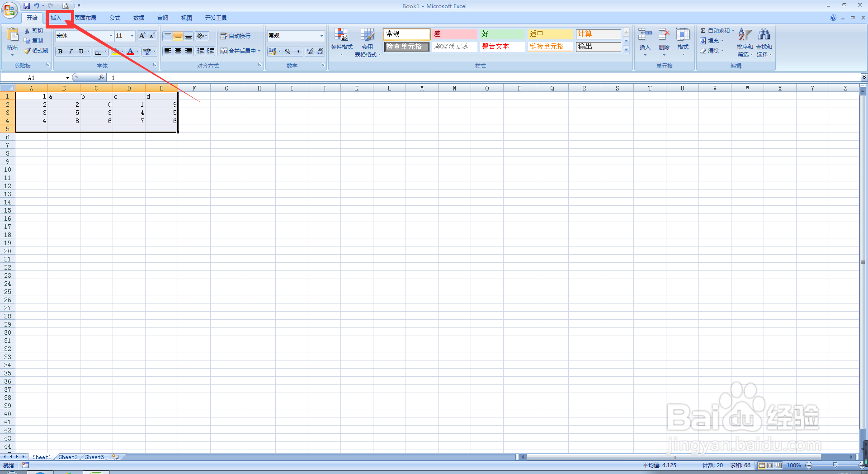Switch to the 公式 ribbon tab
The height and width of the screenshot is (474, 868).
click(115, 18)
